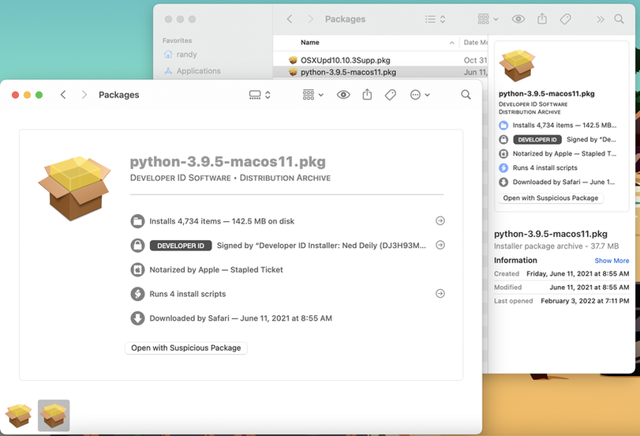Click the DEVELOPER ID badge in main preview
The image size is (640, 436).
click(x=180, y=245)
